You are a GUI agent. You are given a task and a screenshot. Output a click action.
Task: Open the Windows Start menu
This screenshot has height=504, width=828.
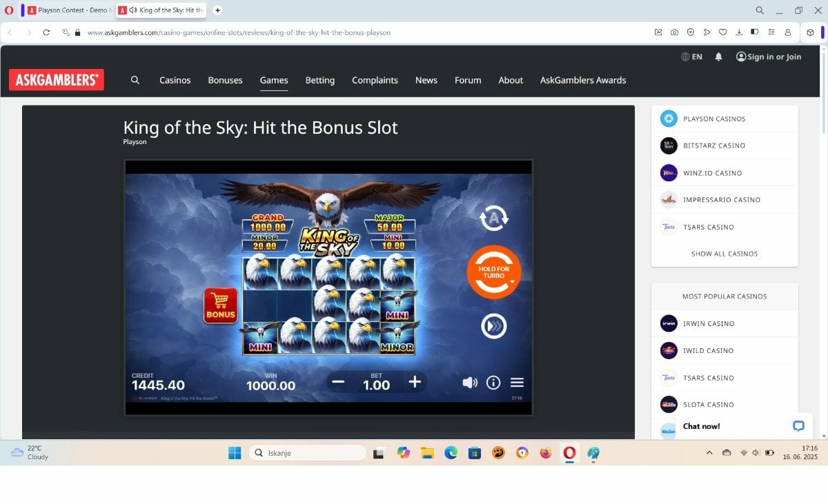click(235, 453)
